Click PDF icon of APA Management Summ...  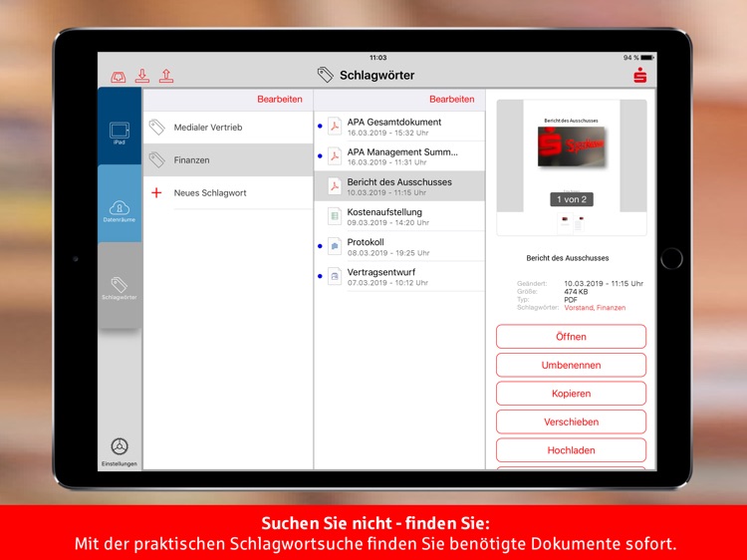(335, 156)
